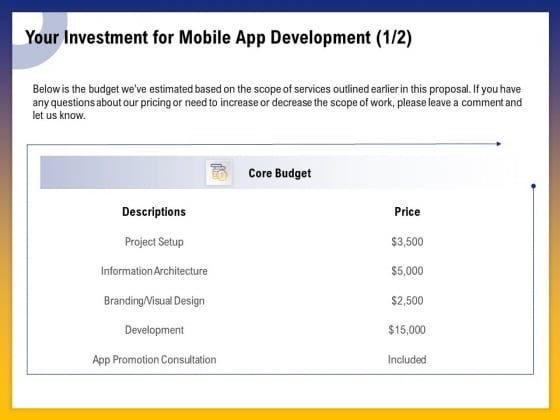This screenshot has width=560, height=420.
Task: Click the intro paragraph starting 'Below is the budget'
Action: coord(277,102)
